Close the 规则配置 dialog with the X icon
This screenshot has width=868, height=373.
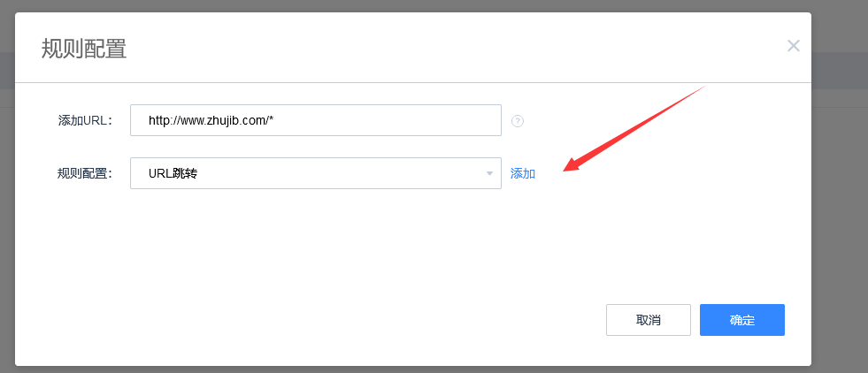tap(794, 46)
